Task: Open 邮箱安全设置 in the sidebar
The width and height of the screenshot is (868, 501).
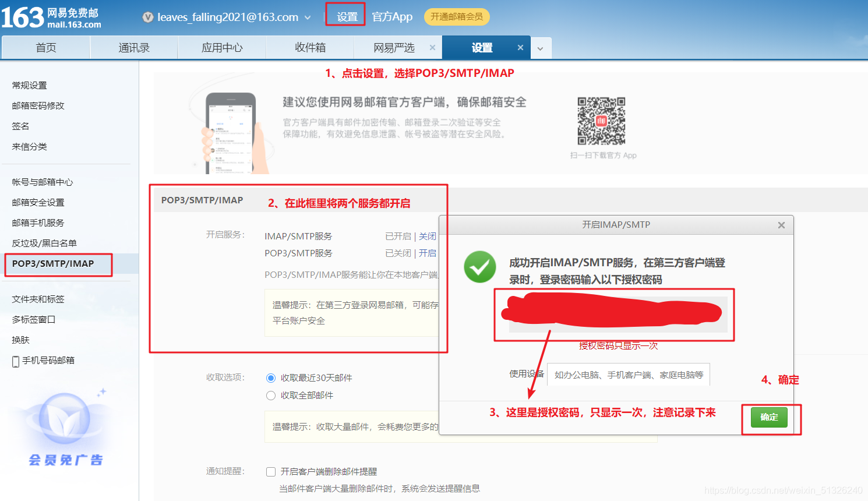Action: pyautogui.click(x=38, y=203)
